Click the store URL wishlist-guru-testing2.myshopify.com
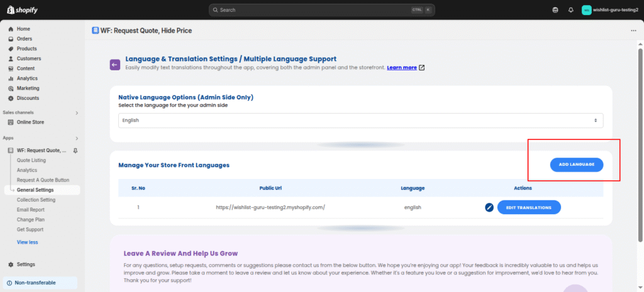644x292 pixels. pyautogui.click(x=270, y=207)
